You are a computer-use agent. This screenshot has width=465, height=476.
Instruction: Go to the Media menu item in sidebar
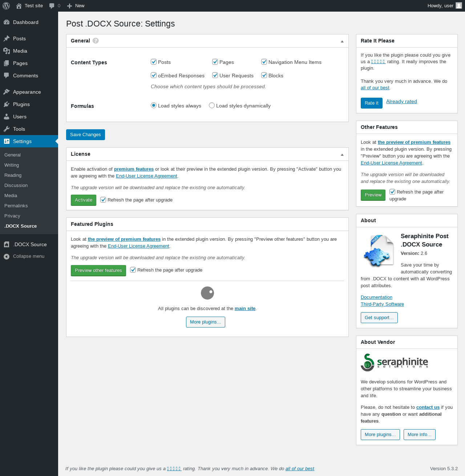(20, 51)
